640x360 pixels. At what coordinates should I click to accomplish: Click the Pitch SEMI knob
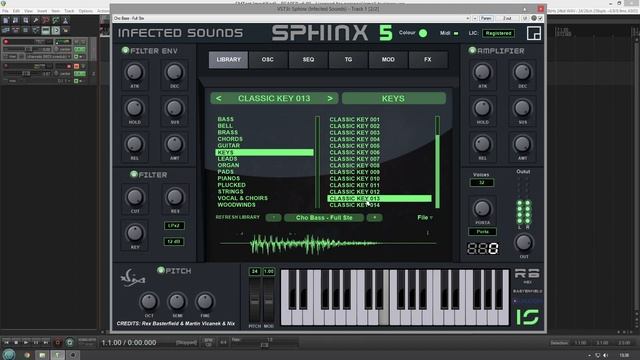coord(177,302)
